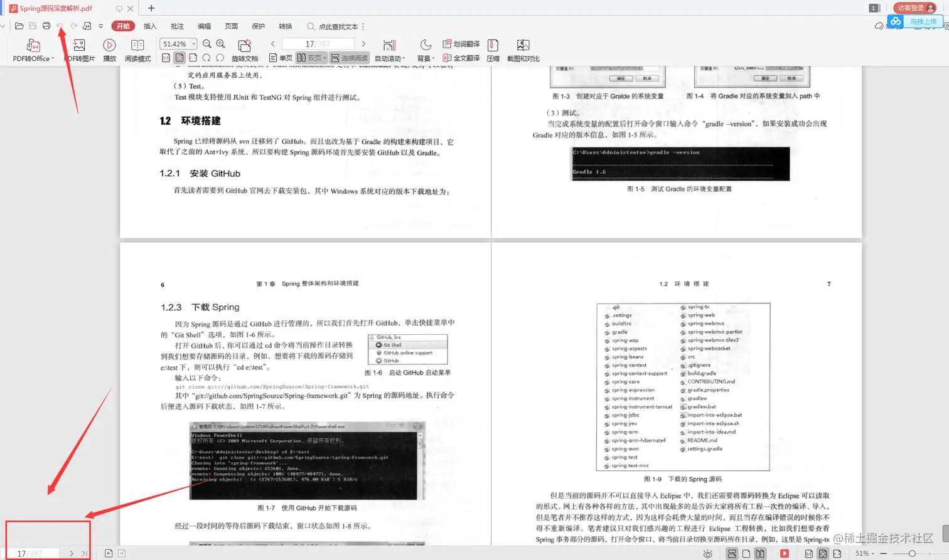Enable 连续阅读 continuous reading mode
The image size is (949, 560).
[x=351, y=58]
